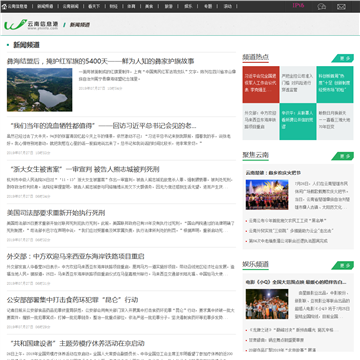This screenshot has height=360, width=360.
Task: Open headline "我们当年的流血牺牲都值得"
Action: click(x=103, y=126)
